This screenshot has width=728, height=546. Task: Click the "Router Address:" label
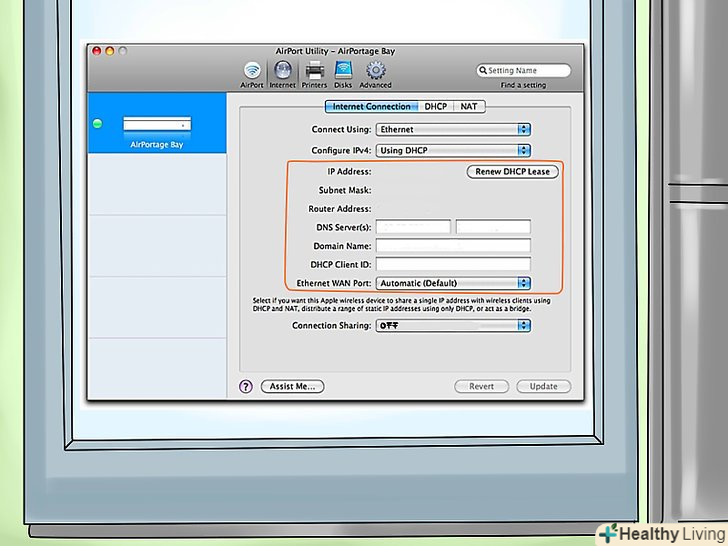click(x=340, y=209)
